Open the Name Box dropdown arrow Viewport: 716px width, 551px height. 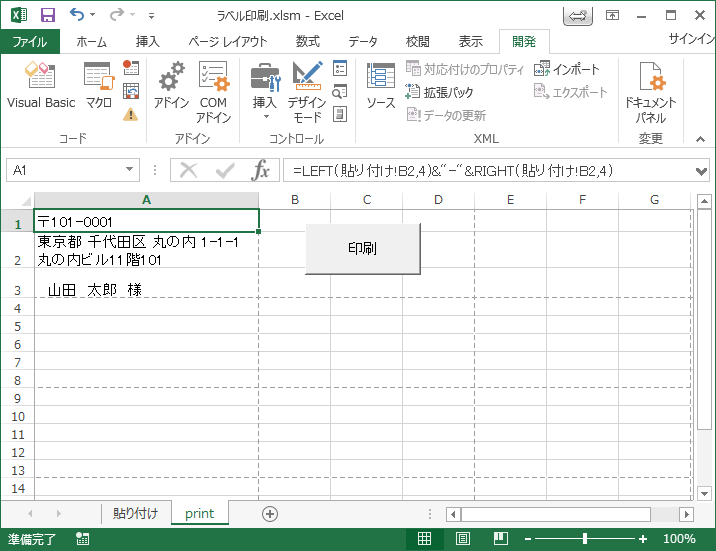130,169
